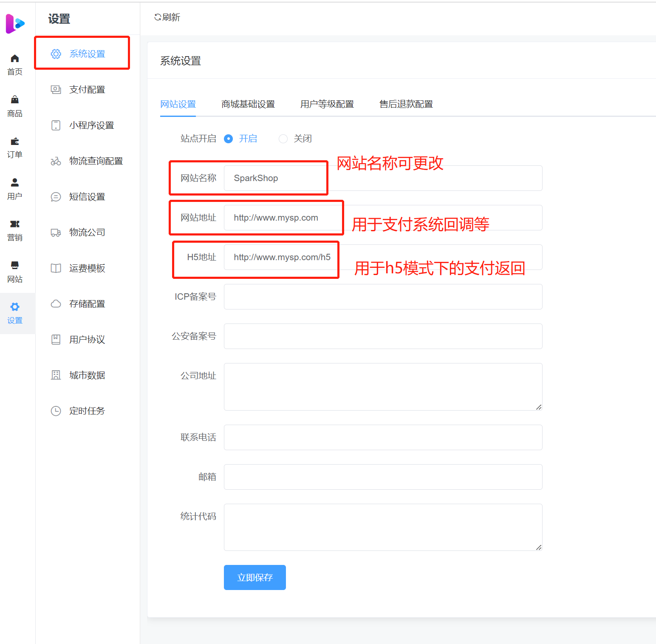The height and width of the screenshot is (644, 656).
Task: Open the 营销 ticket icon
Action: tap(15, 224)
